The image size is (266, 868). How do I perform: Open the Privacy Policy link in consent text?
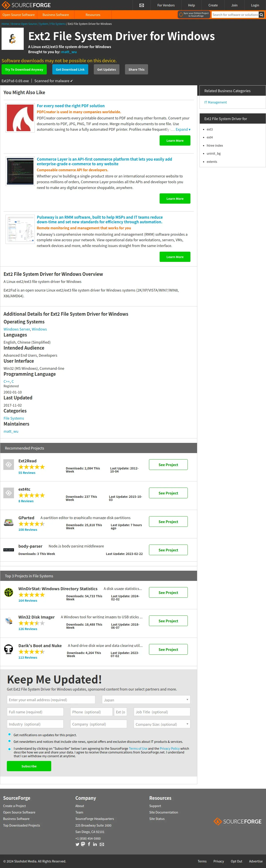click(170, 748)
